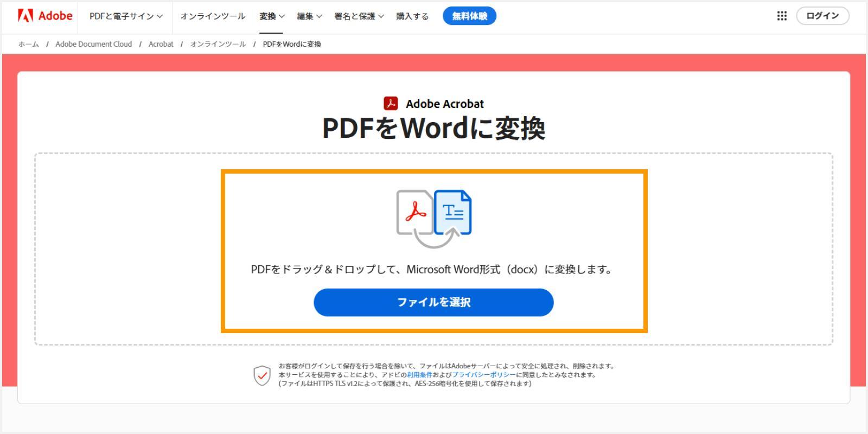Expand the 変換 menu
Viewport: 868px width, 434px height.
pos(272,16)
